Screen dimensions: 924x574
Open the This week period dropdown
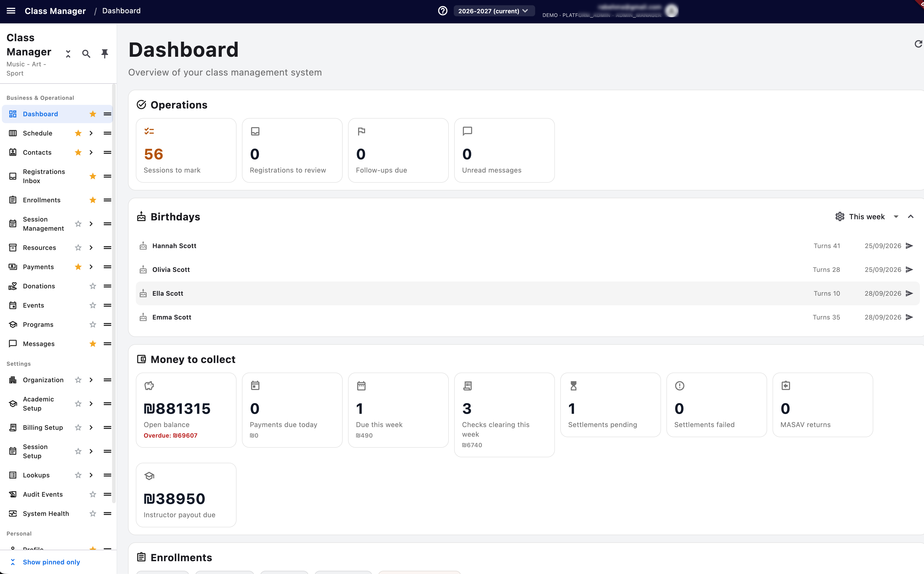(873, 216)
